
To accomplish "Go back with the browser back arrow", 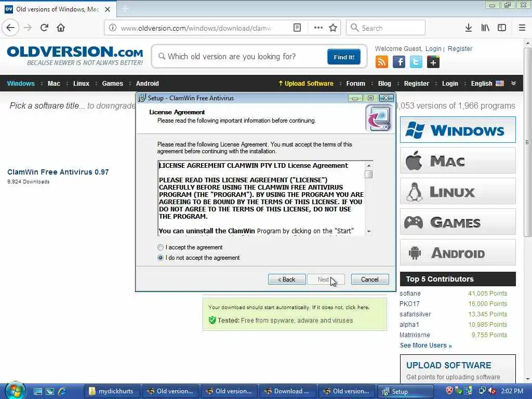I will 10,28.
